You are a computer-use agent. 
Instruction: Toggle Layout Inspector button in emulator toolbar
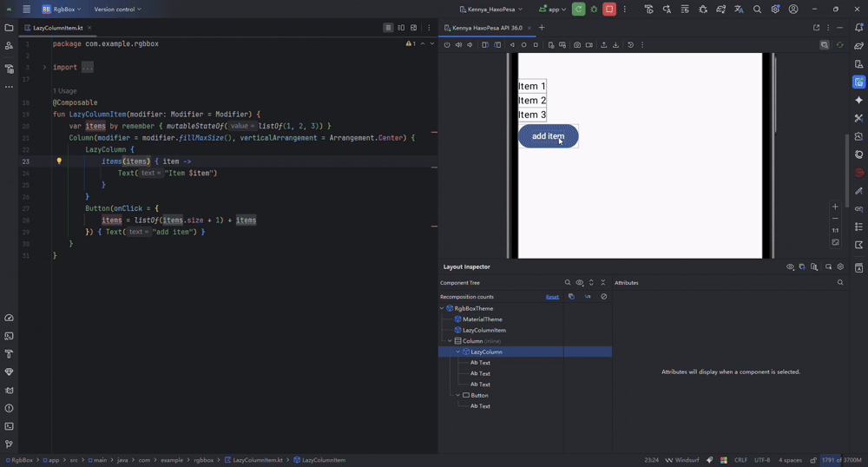[825, 45]
